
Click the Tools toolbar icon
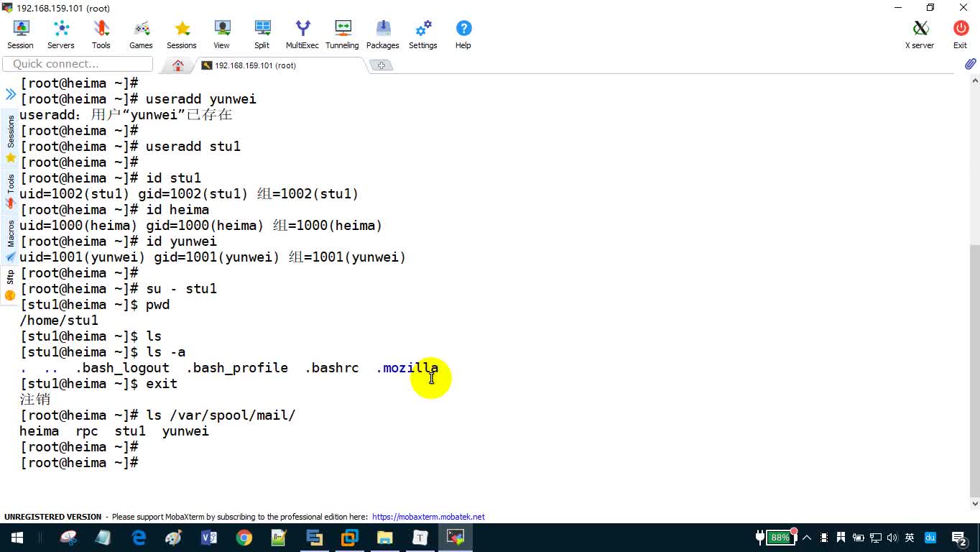[101, 34]
